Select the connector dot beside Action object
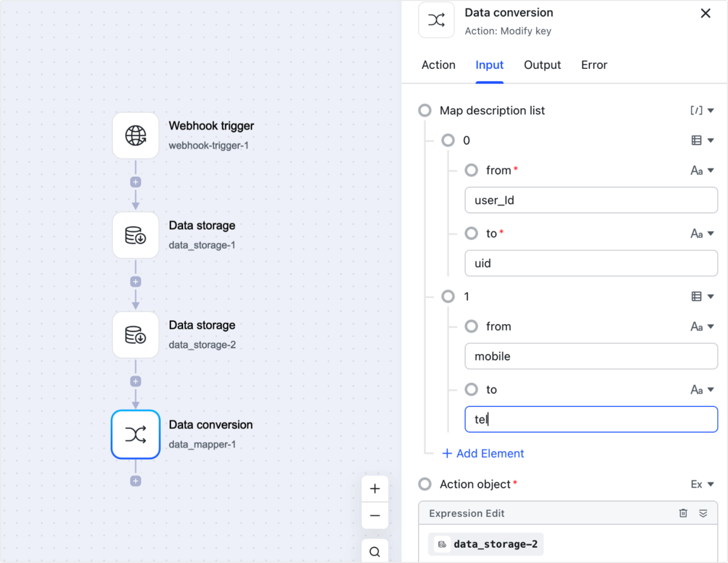The image size is (728, 563). click(x=425, y=484)
